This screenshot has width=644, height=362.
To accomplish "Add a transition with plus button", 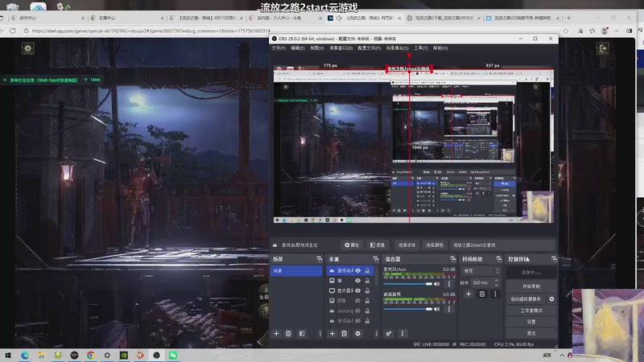I will coord(469,294).
